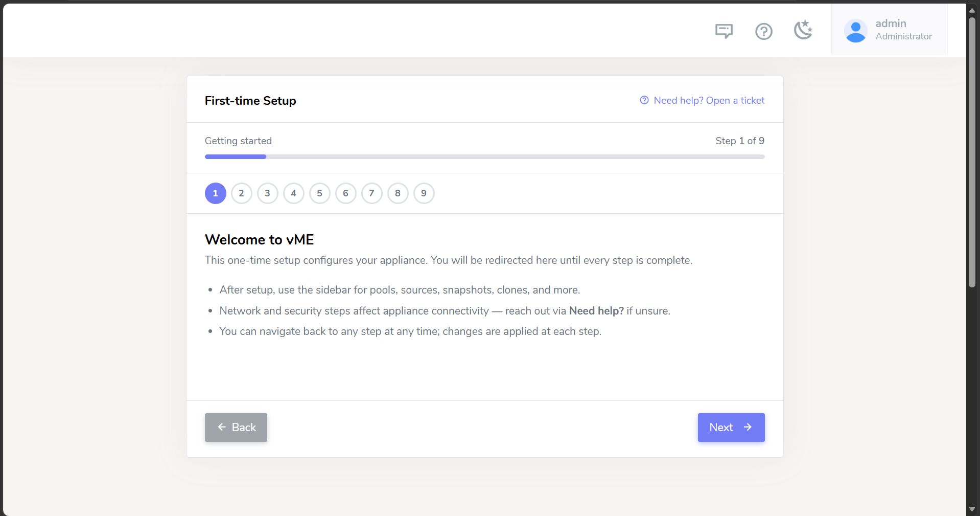The height and width of the screenshot is (516, 980).
Task: Click the scrollbar down arrow
Action: click(972, 509)
